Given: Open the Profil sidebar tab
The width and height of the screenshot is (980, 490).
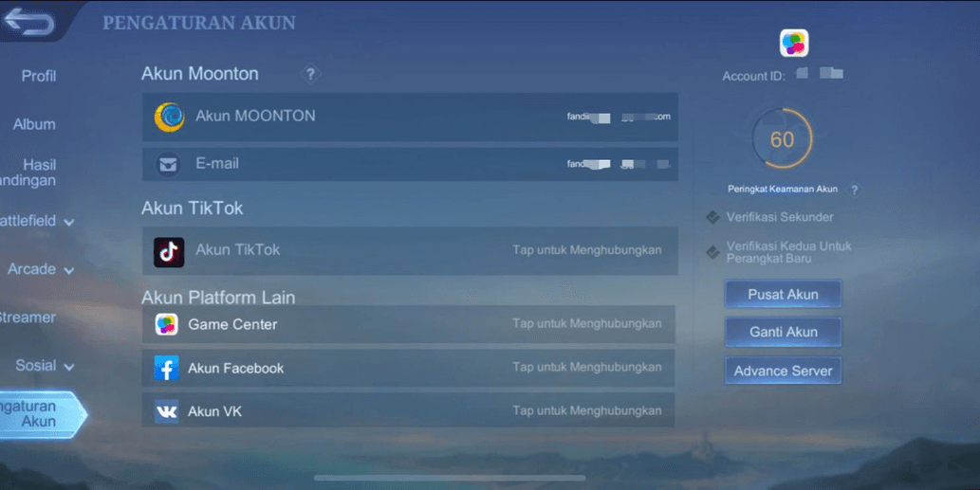Looking at the screenshot, I should point(39,76).
